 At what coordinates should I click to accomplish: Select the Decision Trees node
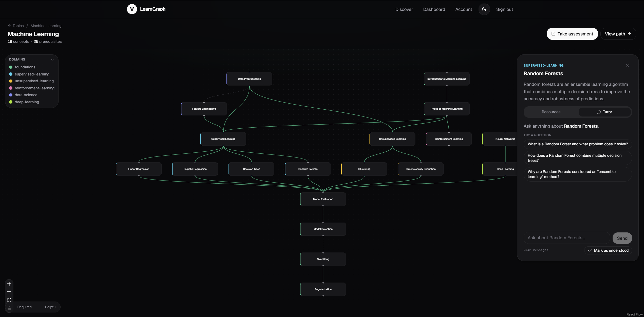[251, 169]
